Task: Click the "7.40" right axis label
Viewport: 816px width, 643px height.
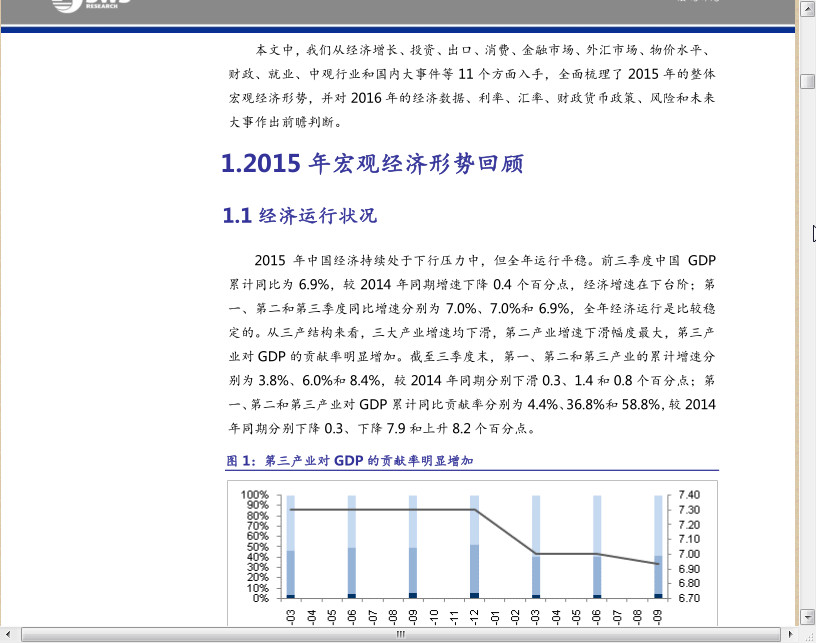Action: [x=689, y=494]
